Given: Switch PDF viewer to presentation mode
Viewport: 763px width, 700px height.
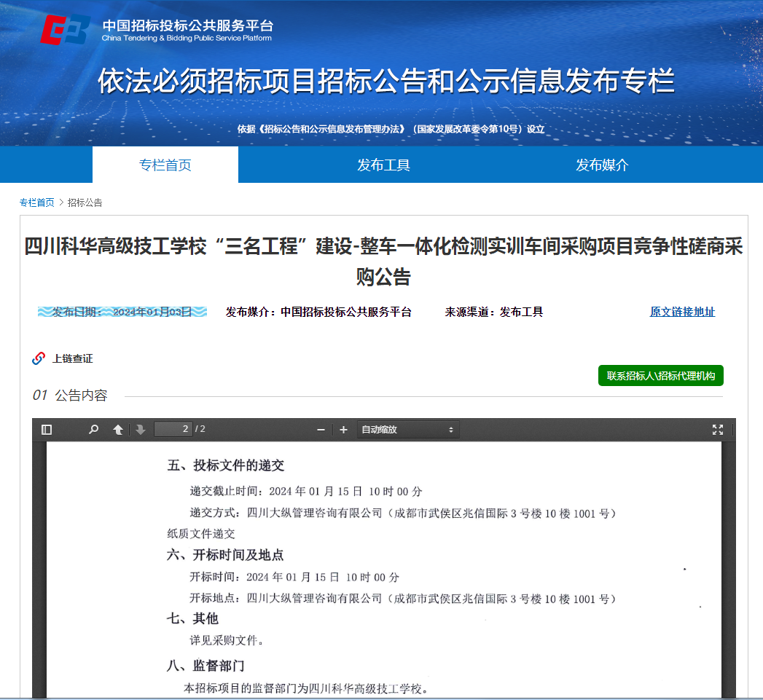Looking at the screenshot, I should pos(718,430).
